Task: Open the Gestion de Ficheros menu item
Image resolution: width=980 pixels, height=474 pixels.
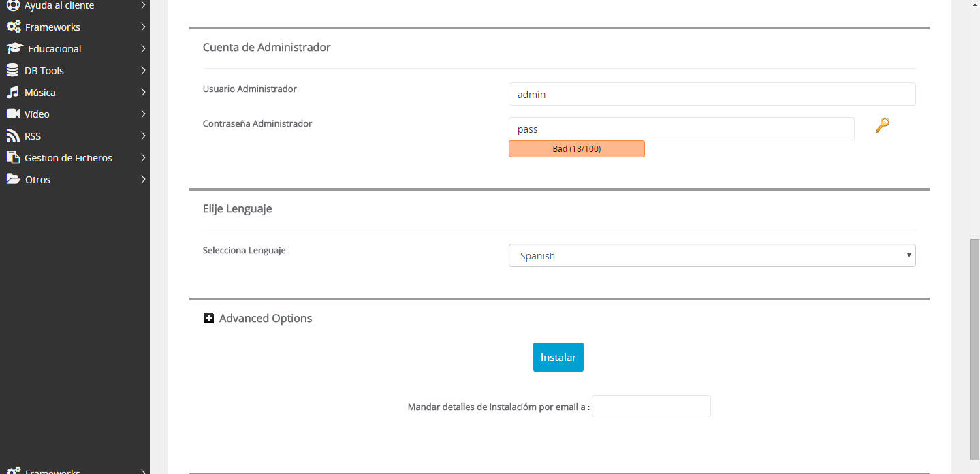Action: 68,158
